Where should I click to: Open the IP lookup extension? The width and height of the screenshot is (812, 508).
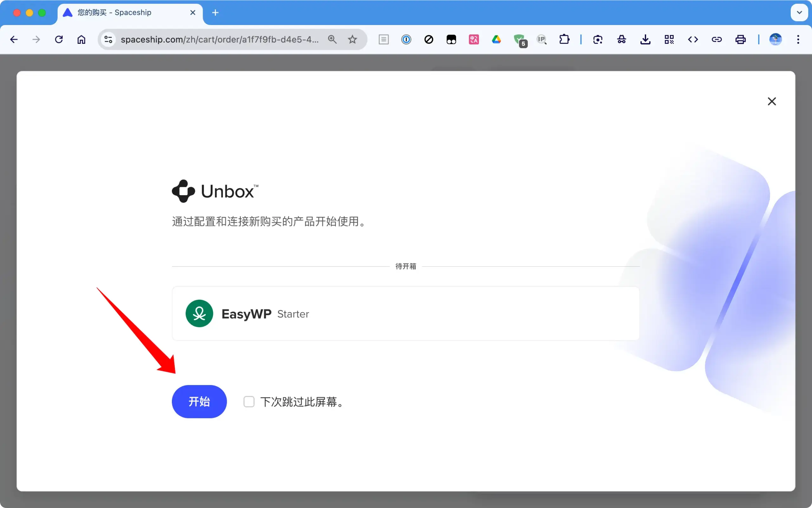click(x=542, y=39)
